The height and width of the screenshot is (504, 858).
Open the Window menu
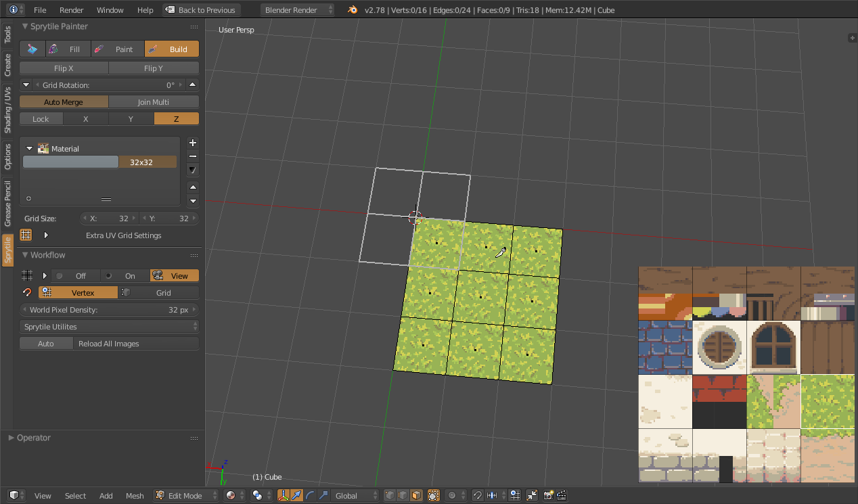[110, 10]
